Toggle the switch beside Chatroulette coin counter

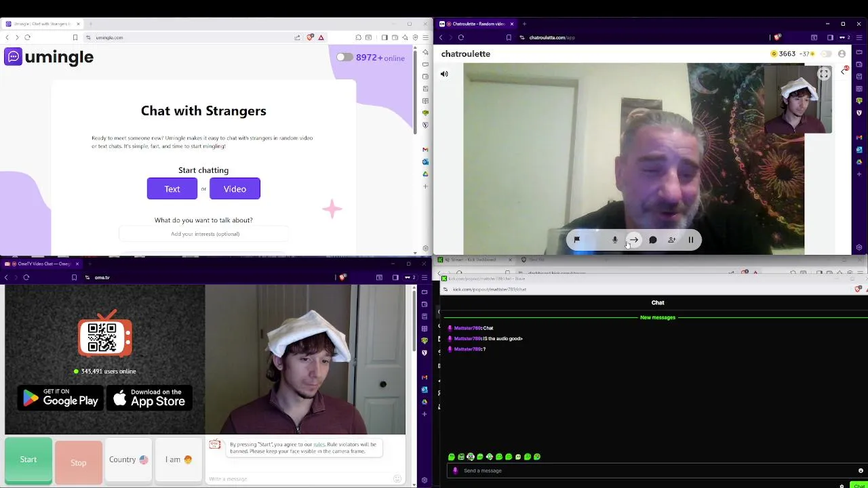click(x=826, y=54)
